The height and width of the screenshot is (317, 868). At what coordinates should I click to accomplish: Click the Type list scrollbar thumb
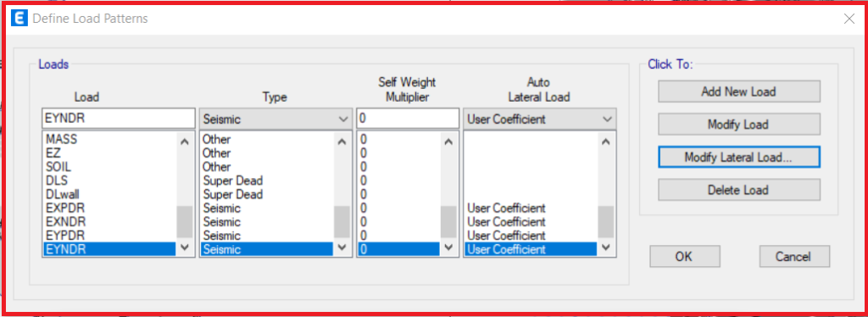click(x=342, y=222)
